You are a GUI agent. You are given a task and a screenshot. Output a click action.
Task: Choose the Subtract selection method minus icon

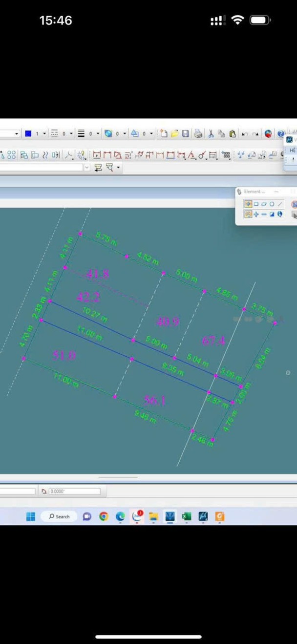coord(264,214)
